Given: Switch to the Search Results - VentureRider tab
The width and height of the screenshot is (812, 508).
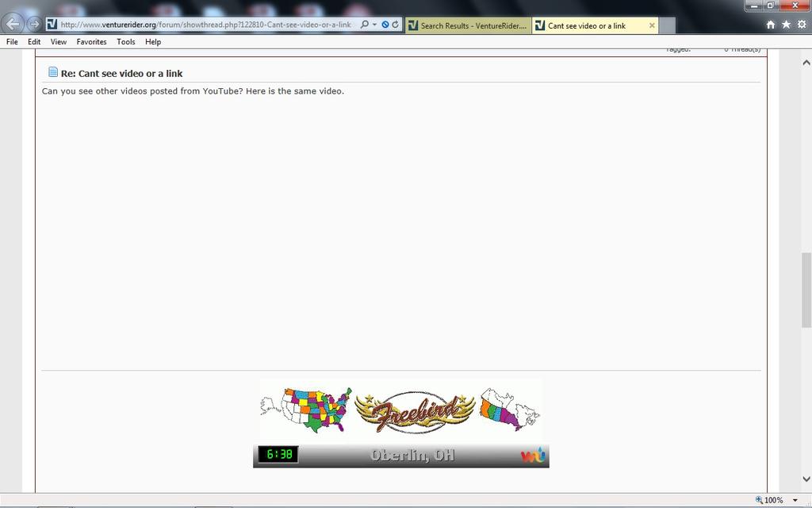Looking at the screenshot, I should tap(468, 25).
